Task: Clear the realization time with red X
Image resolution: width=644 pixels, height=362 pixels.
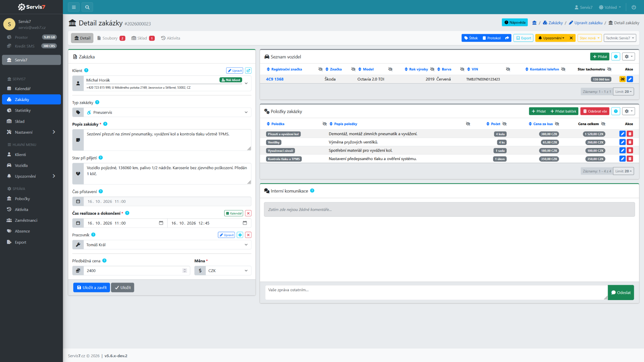Action: pyautogui.click(x=248, y=213)
